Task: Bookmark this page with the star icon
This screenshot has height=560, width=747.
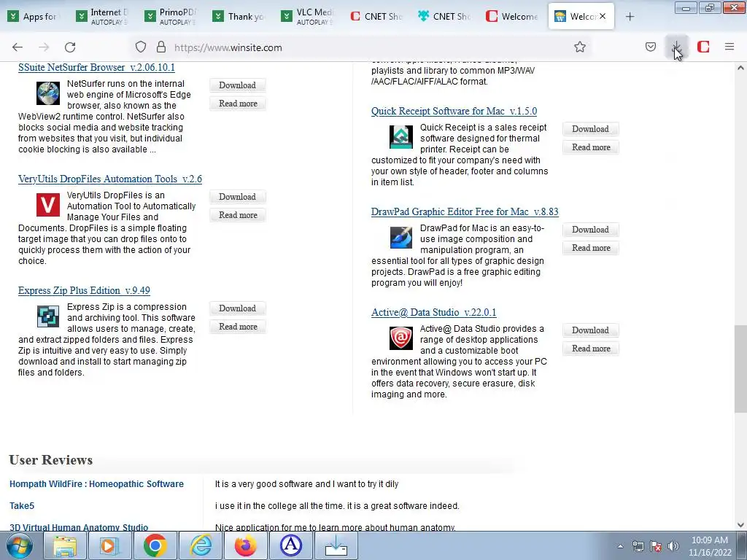Action: click(580, 47)
